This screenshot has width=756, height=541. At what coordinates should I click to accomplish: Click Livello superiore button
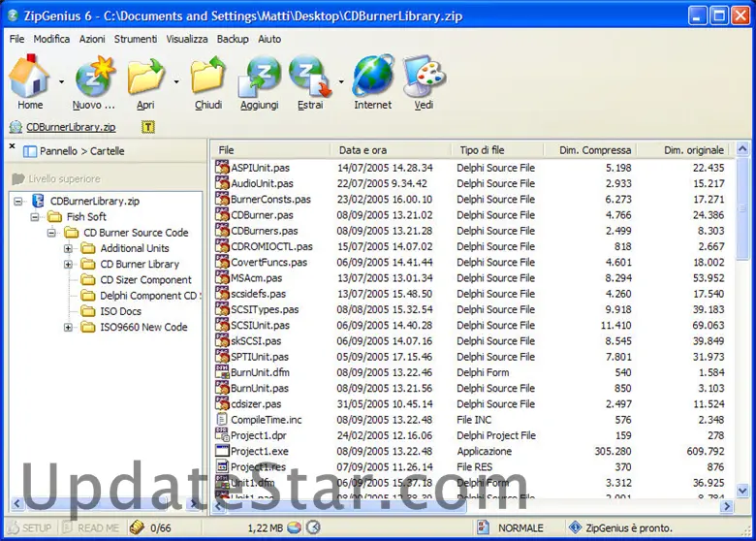pos(56,179)
